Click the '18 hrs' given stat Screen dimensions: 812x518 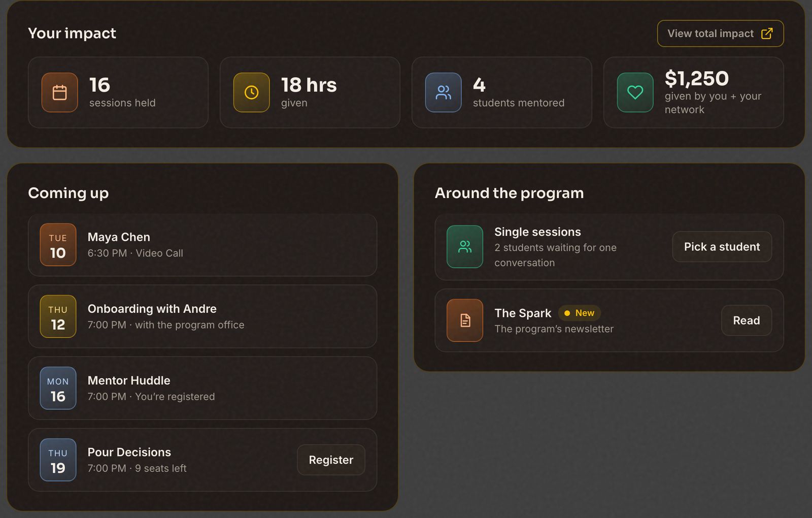tap(309, 85)
